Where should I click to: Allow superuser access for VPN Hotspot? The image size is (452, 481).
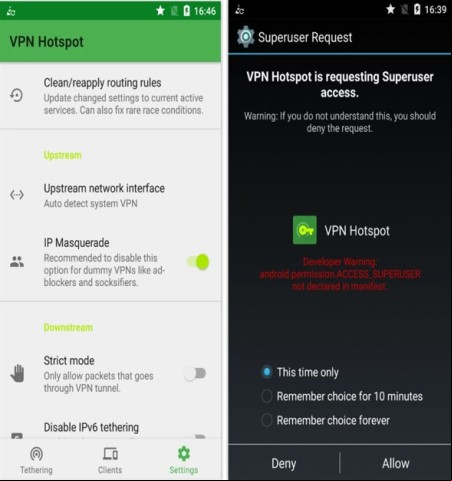click(396, 463)
